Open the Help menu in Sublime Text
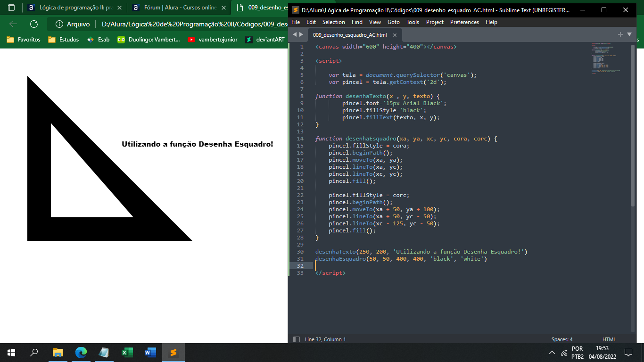 click(x=491, y=22)
